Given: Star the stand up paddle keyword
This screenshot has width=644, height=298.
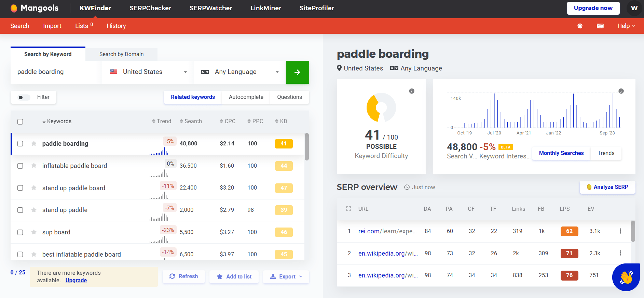Looking at the screenshot, I should coord(34,210).
